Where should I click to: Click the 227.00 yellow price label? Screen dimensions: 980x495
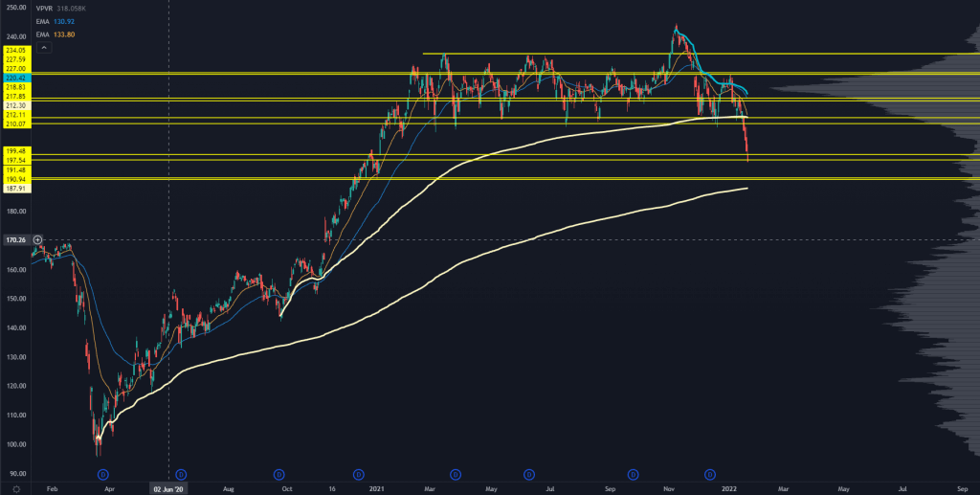tap(14, 68)
